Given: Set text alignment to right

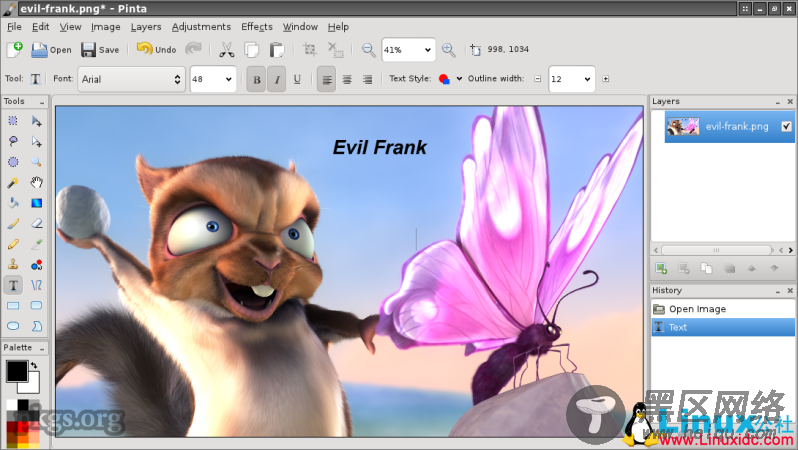Looking at the screenshot, I should [367, 79].
